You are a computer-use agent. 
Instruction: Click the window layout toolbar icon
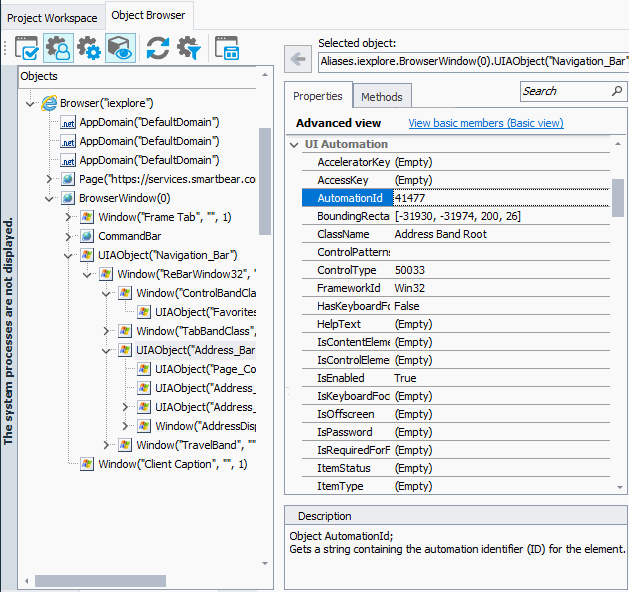point(227,48)
